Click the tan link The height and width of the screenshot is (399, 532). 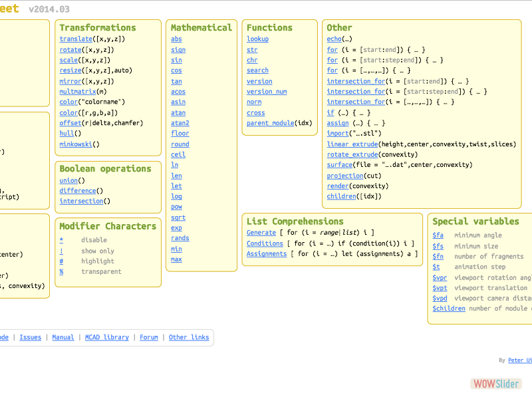point(176,81)
